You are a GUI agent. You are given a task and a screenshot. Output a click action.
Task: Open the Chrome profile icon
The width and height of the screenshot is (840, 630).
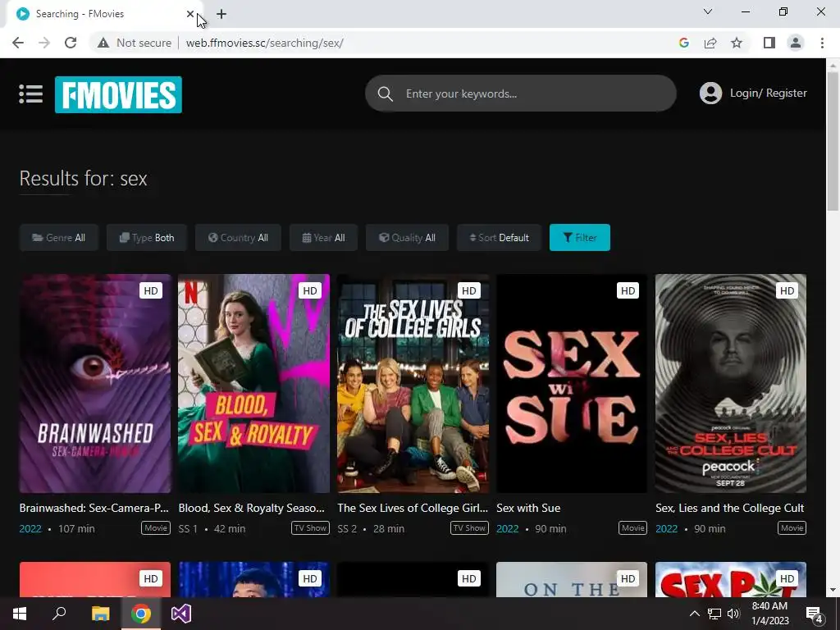[x=796, y=43]
